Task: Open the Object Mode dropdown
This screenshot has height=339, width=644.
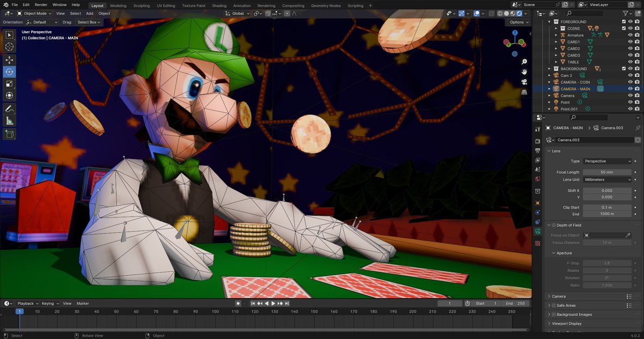Action: [34, 13]
